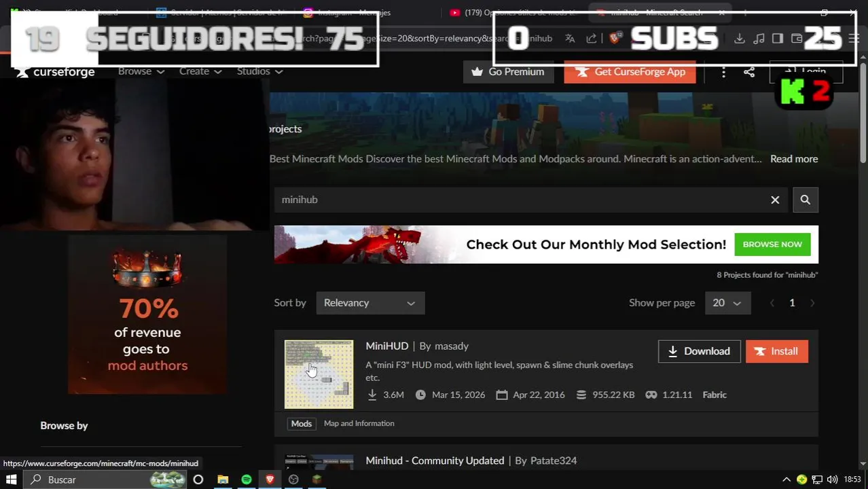This screenshot has width=868, height=489.
Task: Click the page vertical scrollbar
Action: [863, 112]
